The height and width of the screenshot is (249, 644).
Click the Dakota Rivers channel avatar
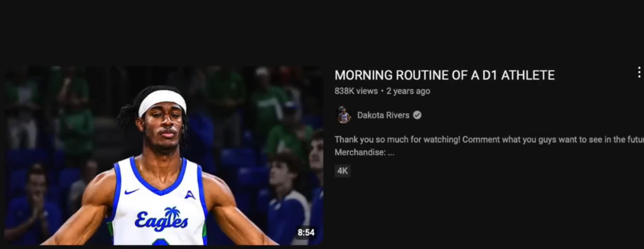pos(344,115)
